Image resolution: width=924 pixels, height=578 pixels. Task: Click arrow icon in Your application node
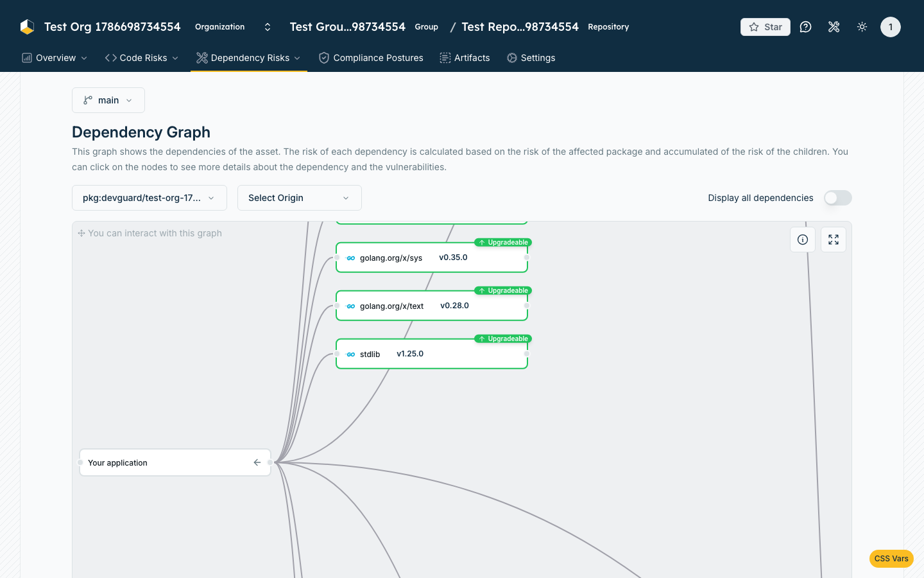(257, 462)
